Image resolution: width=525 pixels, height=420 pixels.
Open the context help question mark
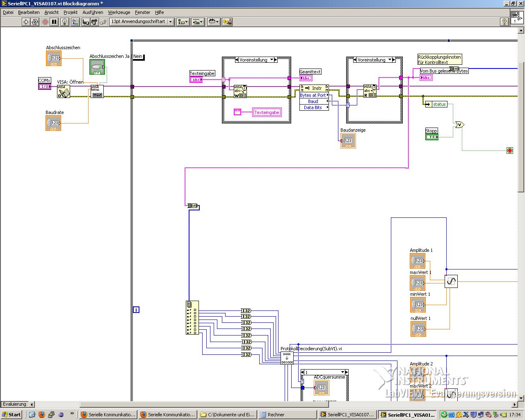[x=504, y=22]
